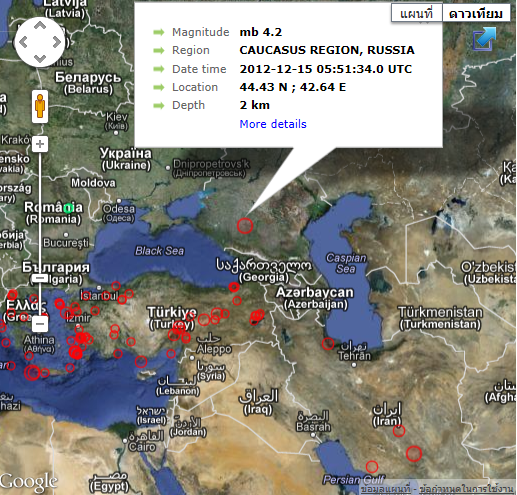Click the zoom slider handle
Image resolution: width=517 pixels, height=495 pixels.
coord(40,278)
